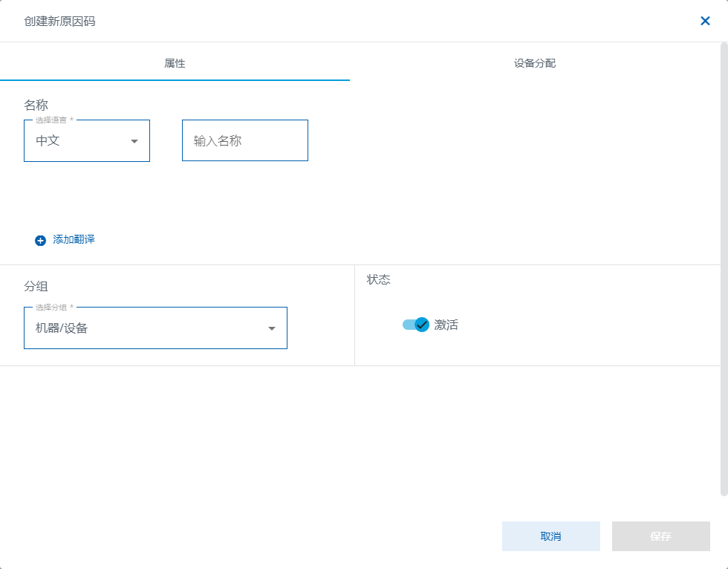Image resolution: width=728 pixels, height=569 pixels.
Task: Click the 分组 section heading
Action: click(36, 286)
